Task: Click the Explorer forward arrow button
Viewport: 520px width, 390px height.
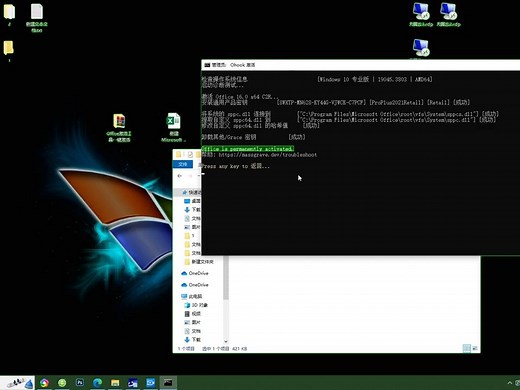Action: click(190, 176)
